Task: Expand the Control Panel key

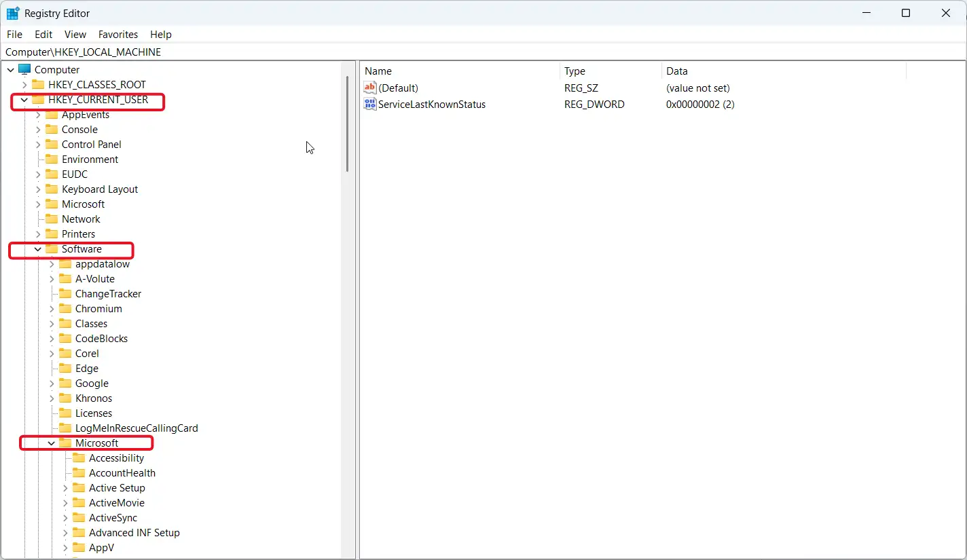Action: coord(38,145)
